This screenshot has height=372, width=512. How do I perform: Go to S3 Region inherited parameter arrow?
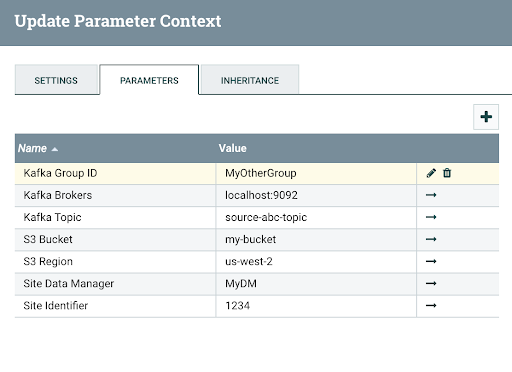click(x=431, y=261)
